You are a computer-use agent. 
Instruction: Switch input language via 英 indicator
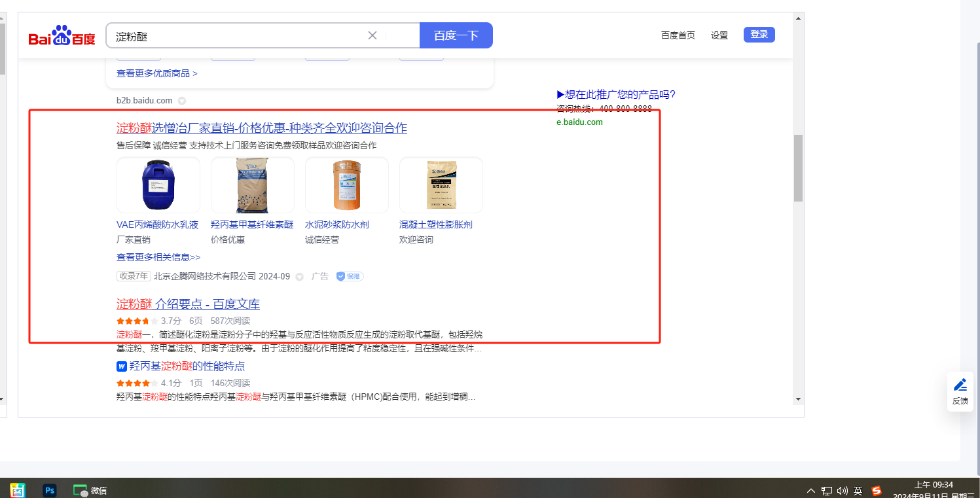(x=858, y=491)
